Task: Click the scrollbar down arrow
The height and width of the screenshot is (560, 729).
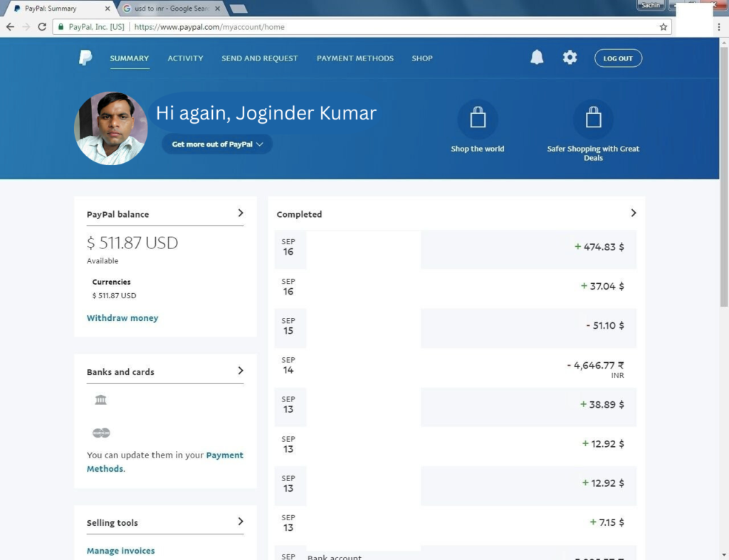Action: click(x=724, y=555)
